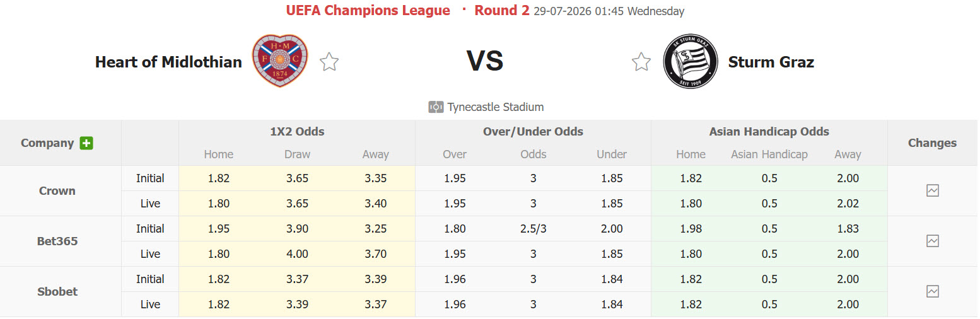
Task: Click the stadium camera icon
Action: pyautogui.click(x=436, y=107)
